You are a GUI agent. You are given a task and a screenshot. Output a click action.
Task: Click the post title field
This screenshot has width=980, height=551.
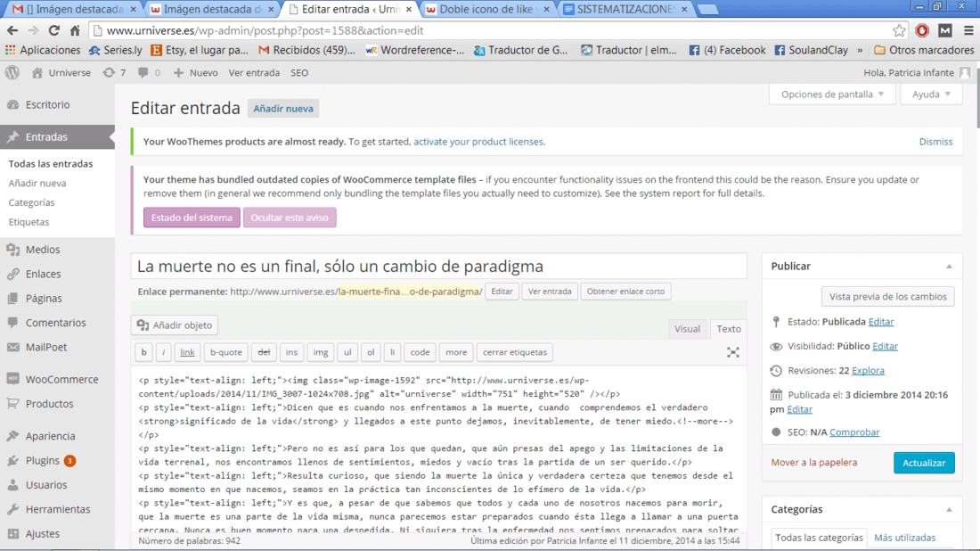(x=438, y=267)
